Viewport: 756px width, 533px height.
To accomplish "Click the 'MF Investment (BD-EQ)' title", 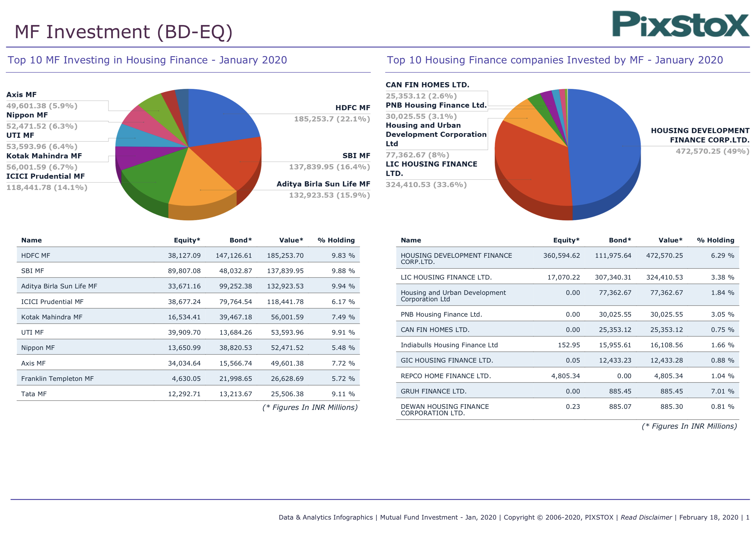I will click(x=123, y=32).
